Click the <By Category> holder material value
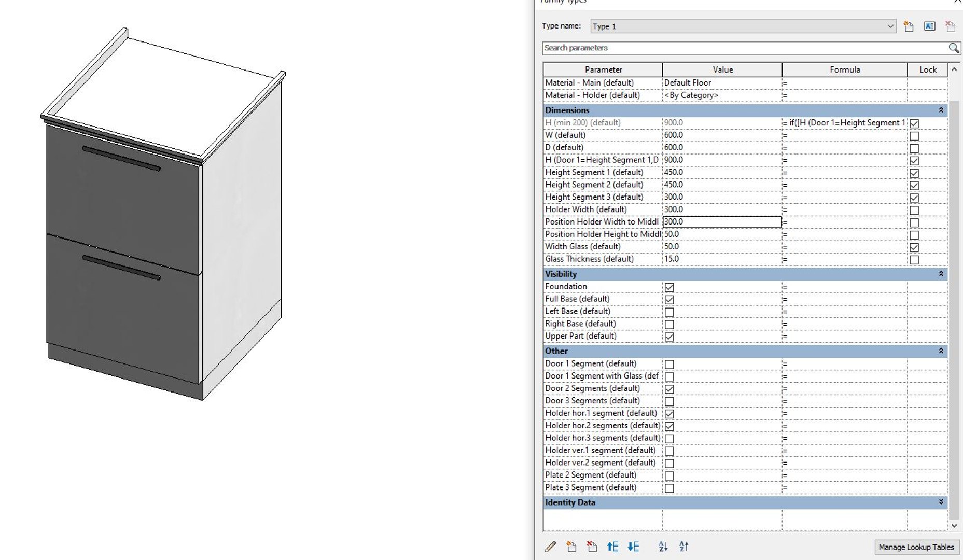The image size is (963, 560). (x=722, y=95)
